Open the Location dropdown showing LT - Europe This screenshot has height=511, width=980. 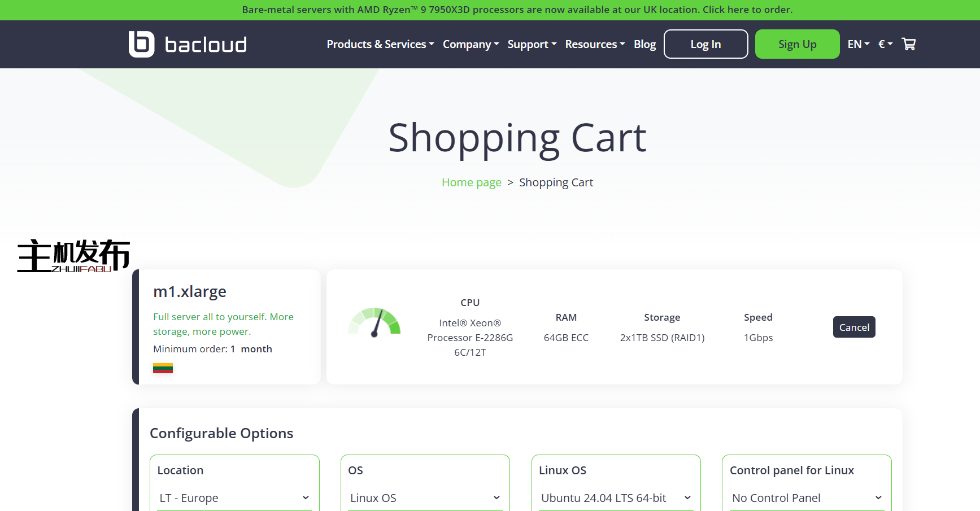[x=234, y=498]
